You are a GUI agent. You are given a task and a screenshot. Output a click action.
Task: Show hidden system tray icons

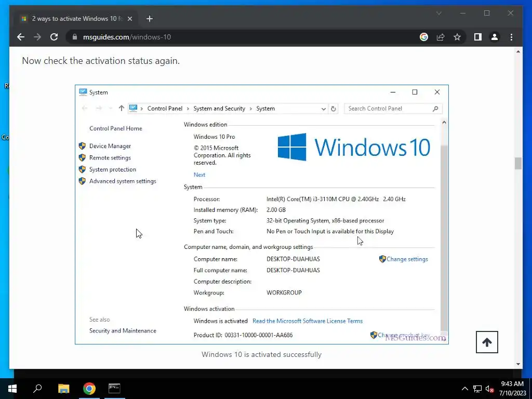[465, 389]
